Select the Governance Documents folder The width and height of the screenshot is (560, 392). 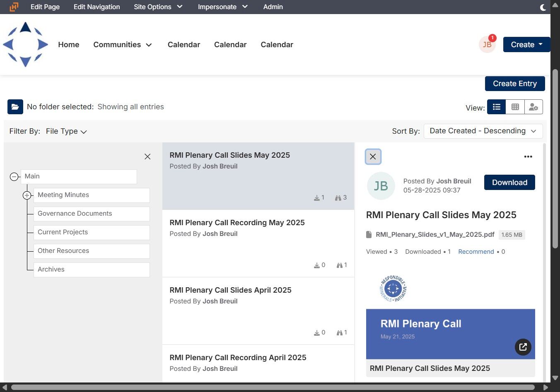[92, 214]
